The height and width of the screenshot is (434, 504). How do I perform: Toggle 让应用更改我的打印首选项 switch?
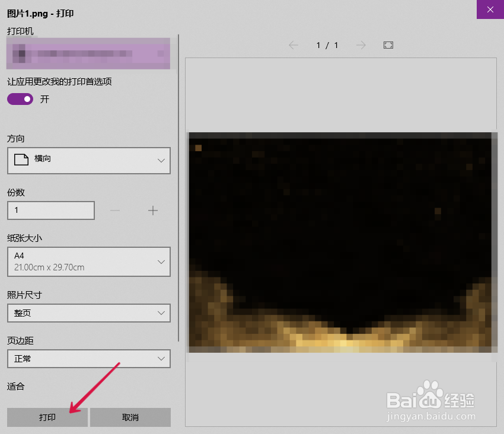pos(20,99)
